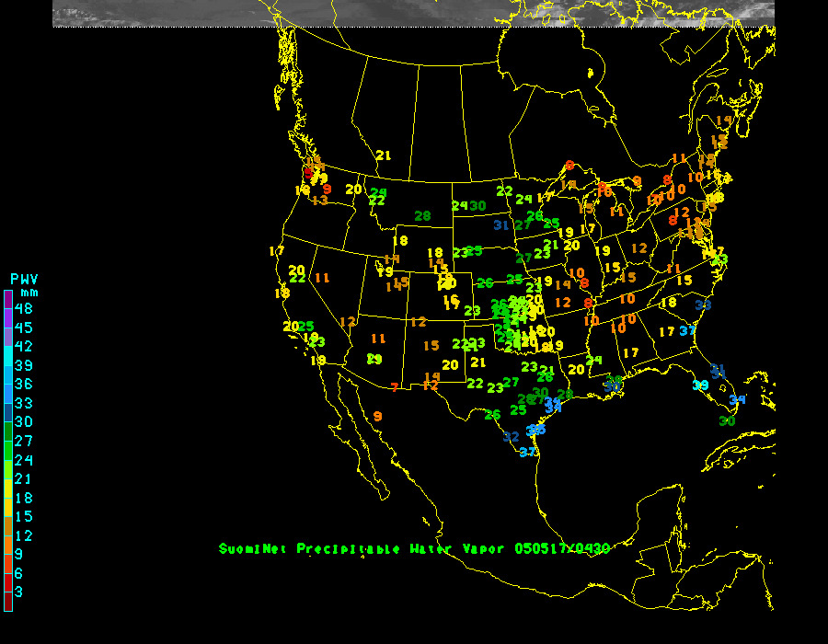Select the blue 32 in south Texas
The height and width of the screenshot is (644, 828).
click(x=512, y=436)
